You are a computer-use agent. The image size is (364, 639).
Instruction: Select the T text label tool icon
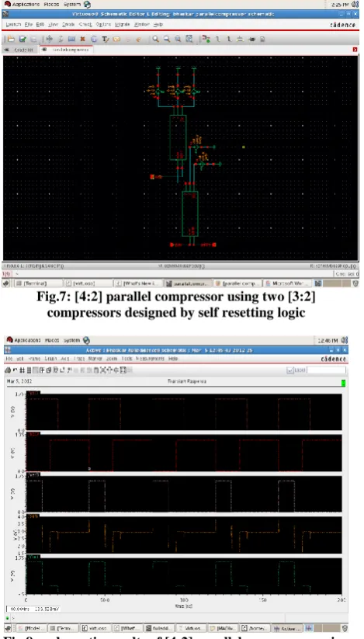[105, 39]
